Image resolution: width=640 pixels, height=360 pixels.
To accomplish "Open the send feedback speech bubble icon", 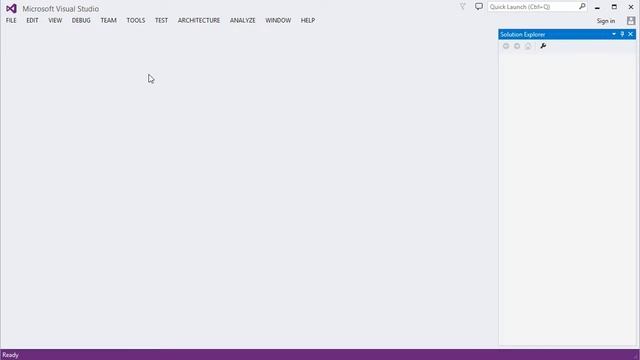I will coord(479,7).
